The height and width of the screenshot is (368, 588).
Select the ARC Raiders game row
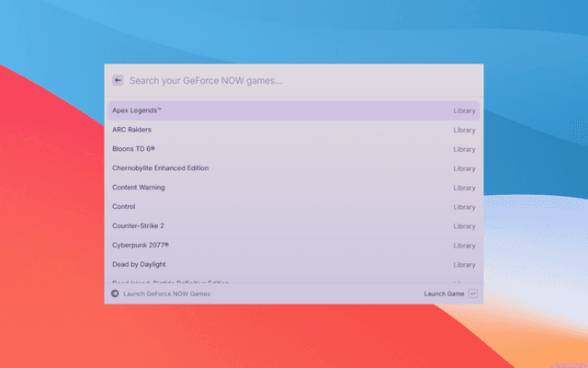pyautogui.click(x=294, y=130)
